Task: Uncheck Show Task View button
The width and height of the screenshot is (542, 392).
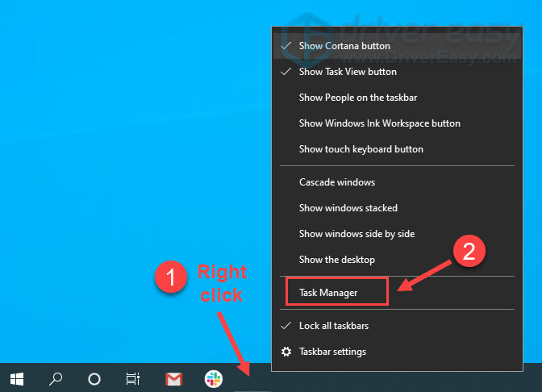Action: (347, 72)
